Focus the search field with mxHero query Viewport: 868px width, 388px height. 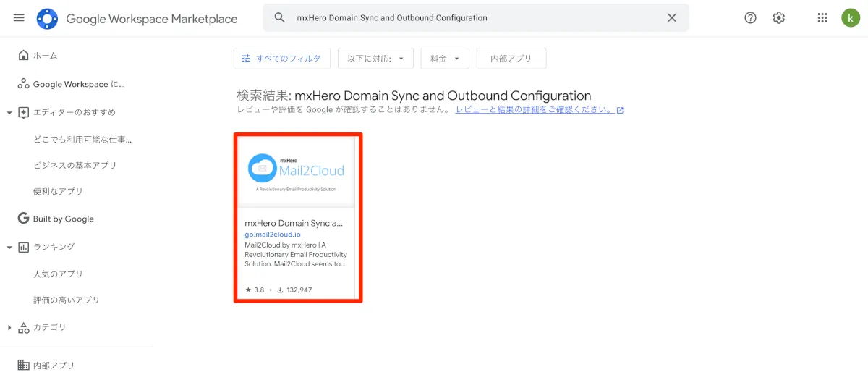click(476, 18)
